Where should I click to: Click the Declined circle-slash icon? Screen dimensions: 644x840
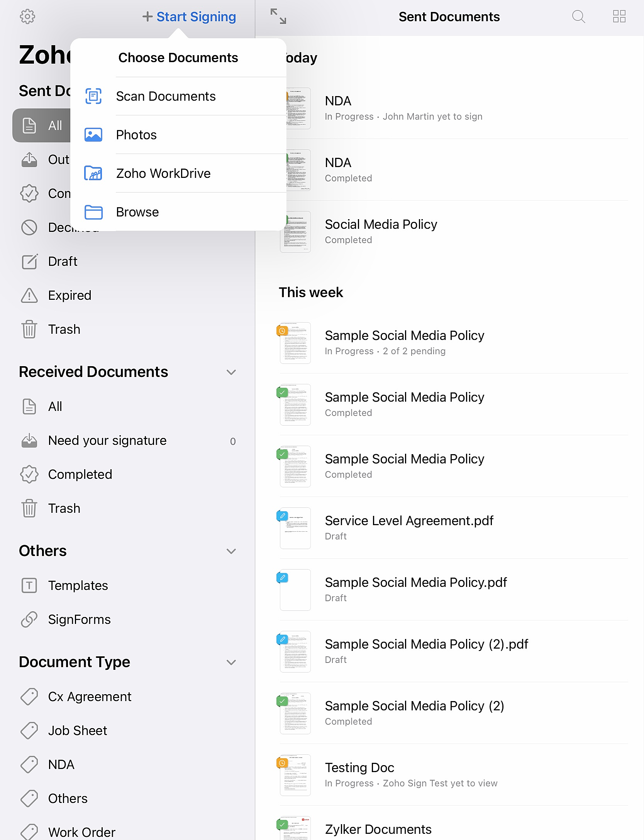29,227
